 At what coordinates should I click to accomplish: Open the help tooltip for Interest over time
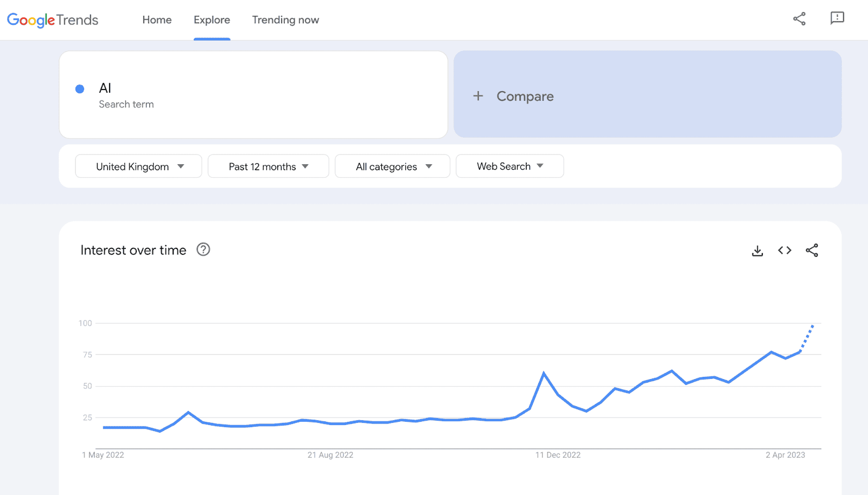(x=203, y=249)
